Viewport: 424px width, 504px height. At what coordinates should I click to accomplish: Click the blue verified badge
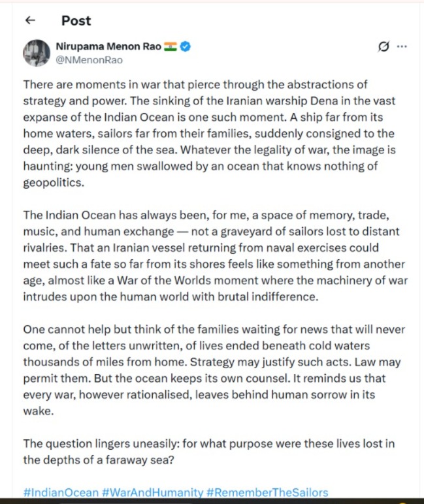pyautogui.click(x=186, y=46)
